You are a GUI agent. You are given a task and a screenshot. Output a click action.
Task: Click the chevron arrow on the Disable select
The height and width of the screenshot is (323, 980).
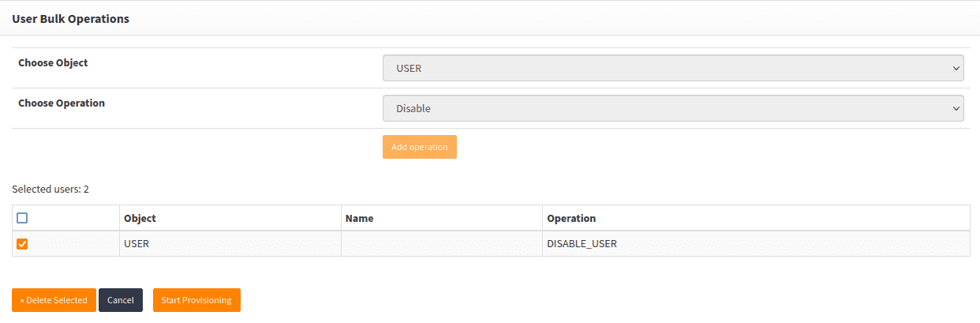pos(956,108)
